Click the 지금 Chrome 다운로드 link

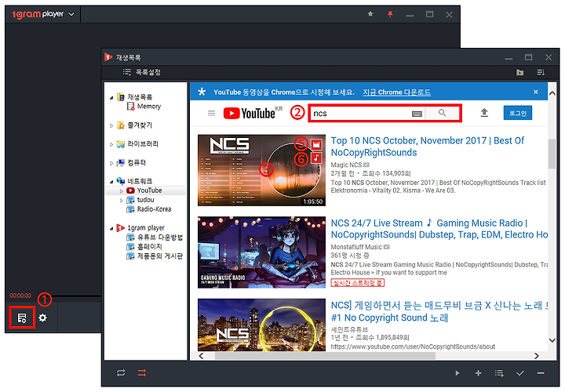pyautogui.click(x=396, y=93)
